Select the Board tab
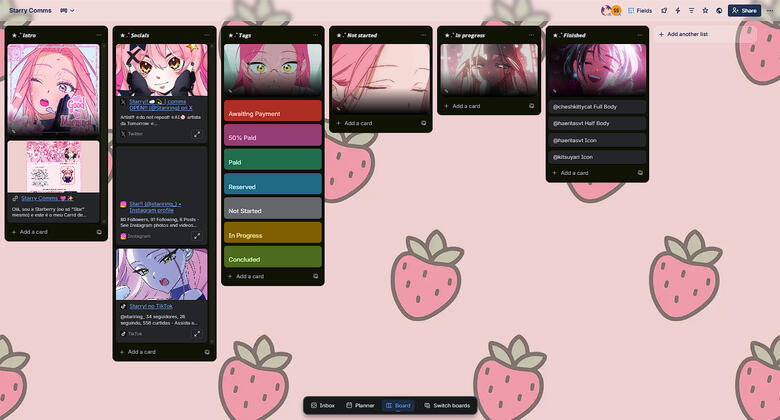780x420 pixels. (x=398, y=406)
